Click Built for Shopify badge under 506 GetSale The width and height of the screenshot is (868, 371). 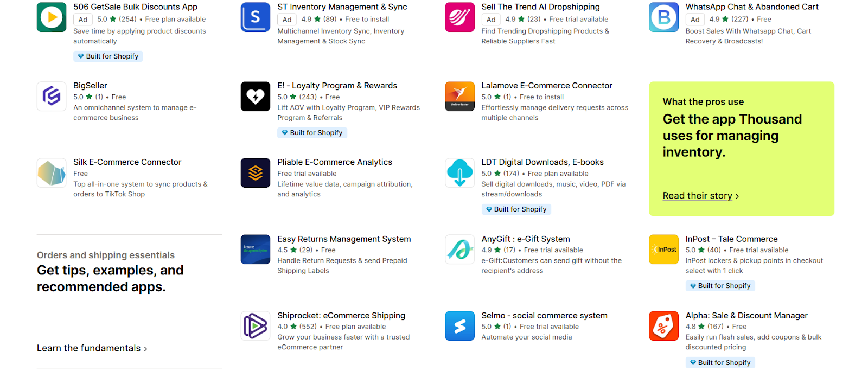click(x=108, y=56)
